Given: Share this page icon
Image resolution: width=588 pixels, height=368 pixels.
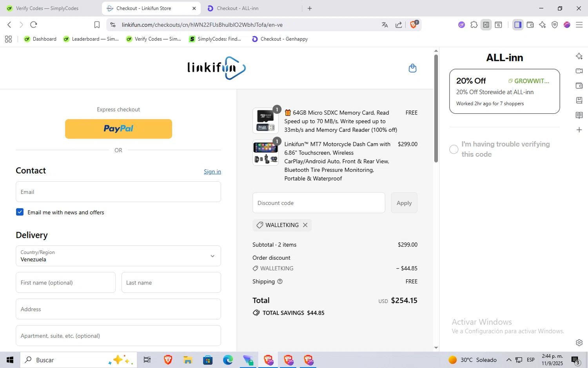Looking at the screenshot, I should tap(399, 25).
